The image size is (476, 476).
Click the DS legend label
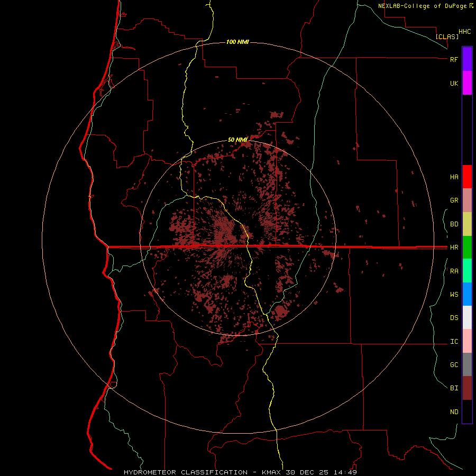click(454, 318)
